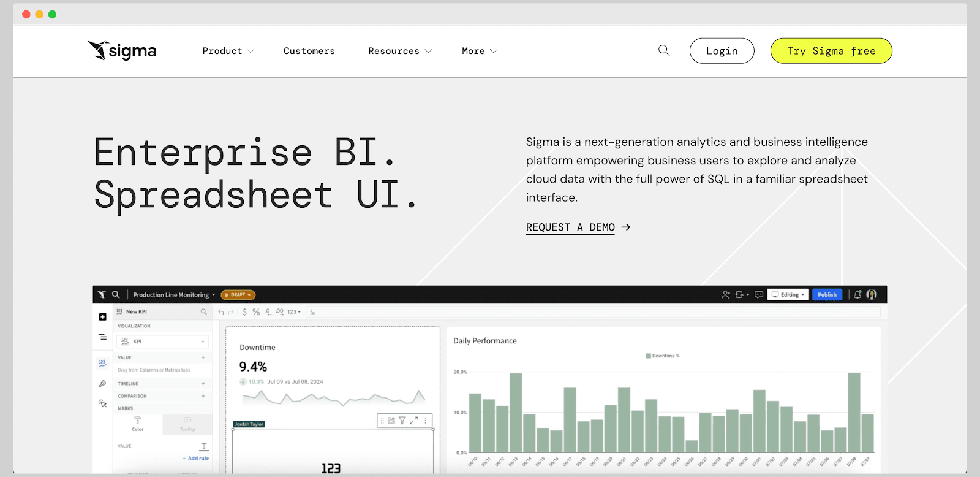Apply percent format with the % icon
The width and height of the screenshot is (980, 477).
point(256,312)
